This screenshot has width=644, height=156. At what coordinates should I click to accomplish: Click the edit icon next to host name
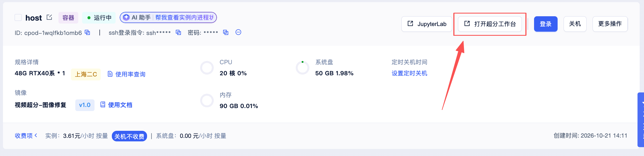49,17
